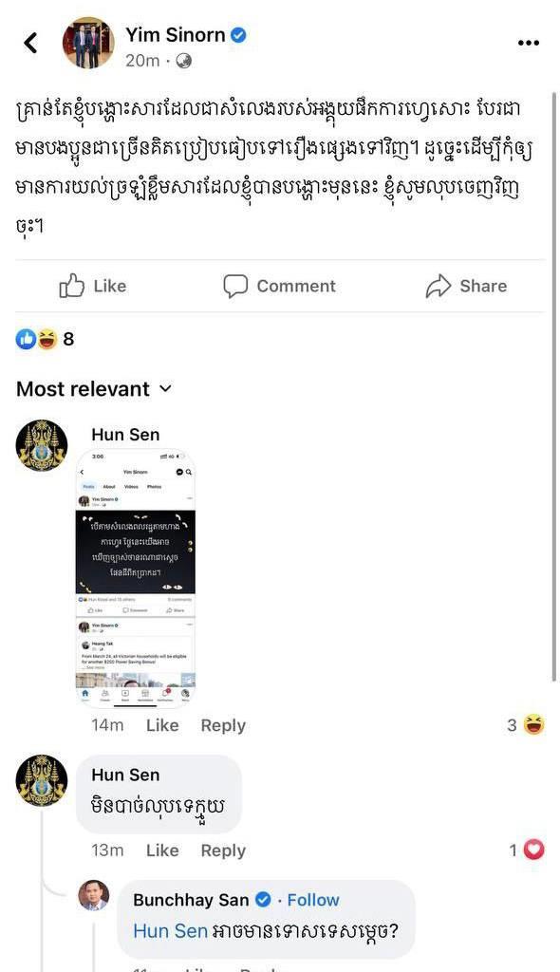Screen dimensions: 560x972
Task: Reply to Hun Sen's 13m text comment
Action: click(x=223, y=850)
